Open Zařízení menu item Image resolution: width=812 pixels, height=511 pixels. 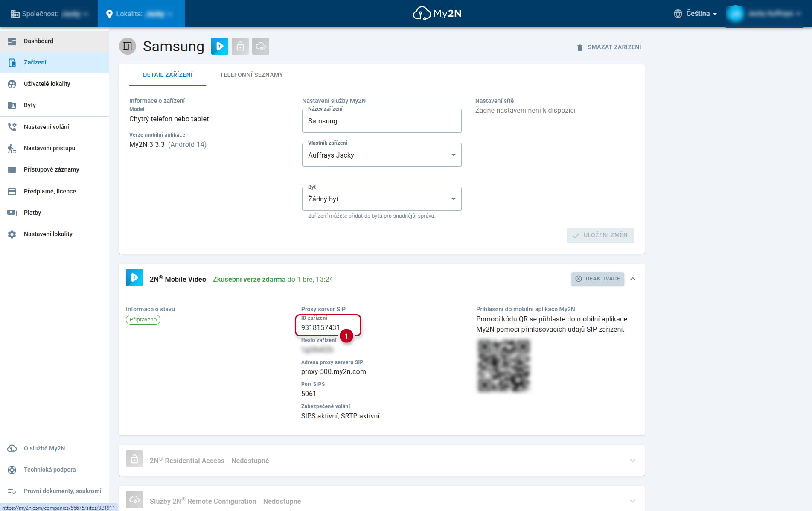(54, 63)
